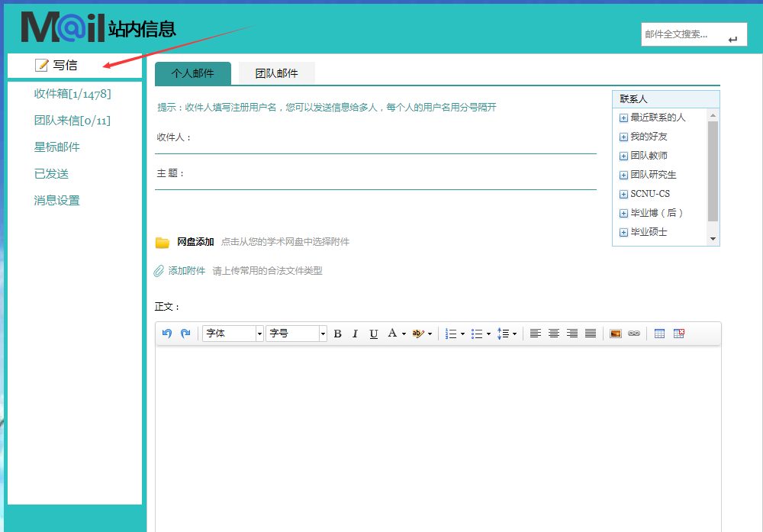
Task: Click the insert table icon
Action: click(x=660, y=334)
